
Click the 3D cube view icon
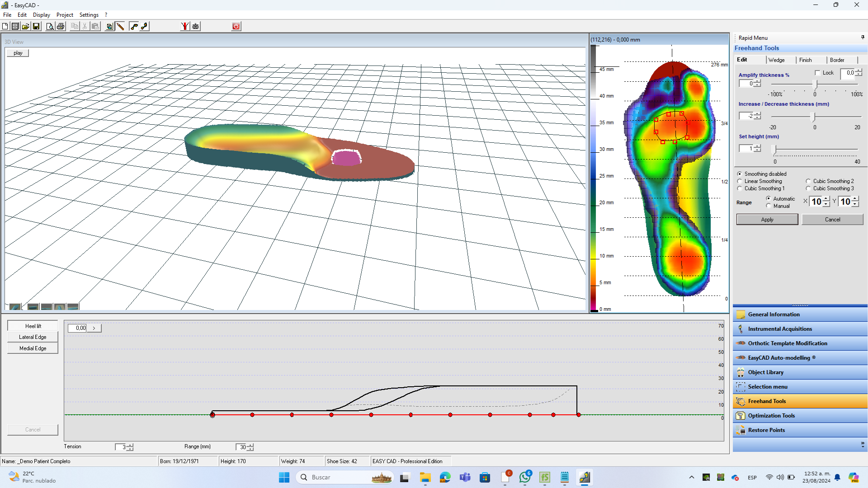(109, 26)
